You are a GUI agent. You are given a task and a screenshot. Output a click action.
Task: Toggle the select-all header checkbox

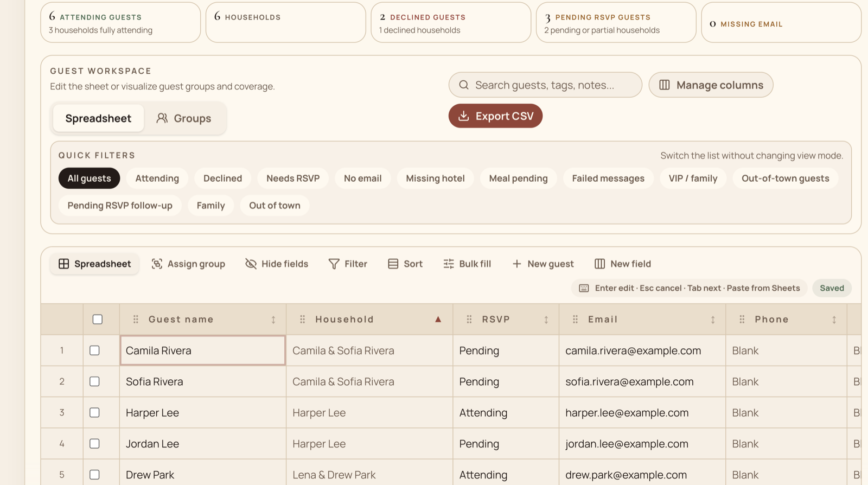[98, 320]
